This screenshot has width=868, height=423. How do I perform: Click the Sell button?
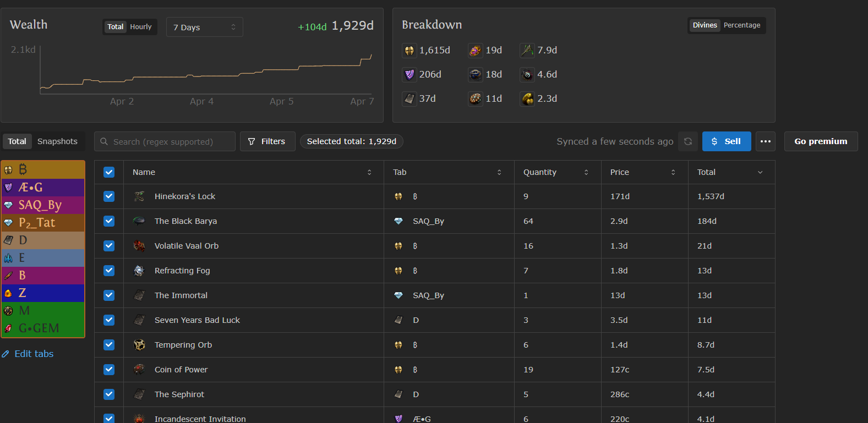(727, 141)
